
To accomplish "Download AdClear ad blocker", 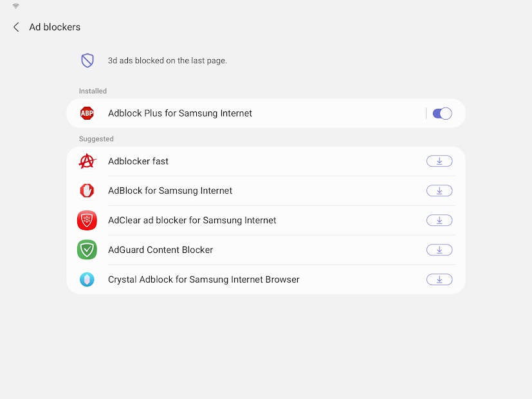I will 439,220.
